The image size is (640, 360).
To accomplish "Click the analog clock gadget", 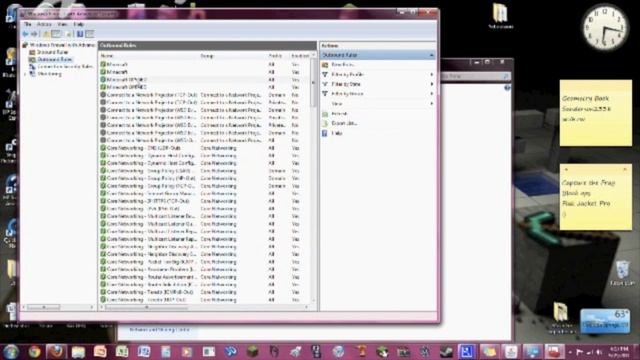I will 604,27.
